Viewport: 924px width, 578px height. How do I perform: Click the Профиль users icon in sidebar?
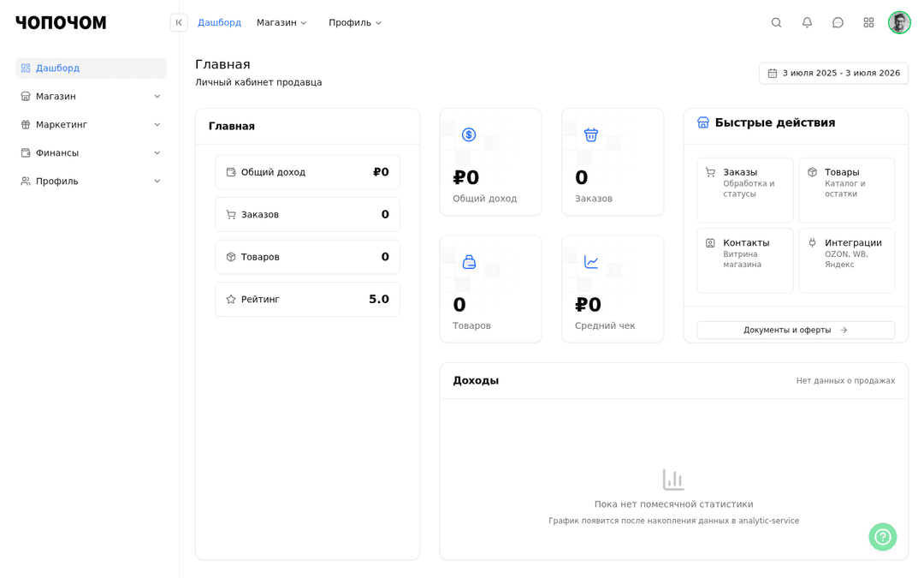pos(26,181)
